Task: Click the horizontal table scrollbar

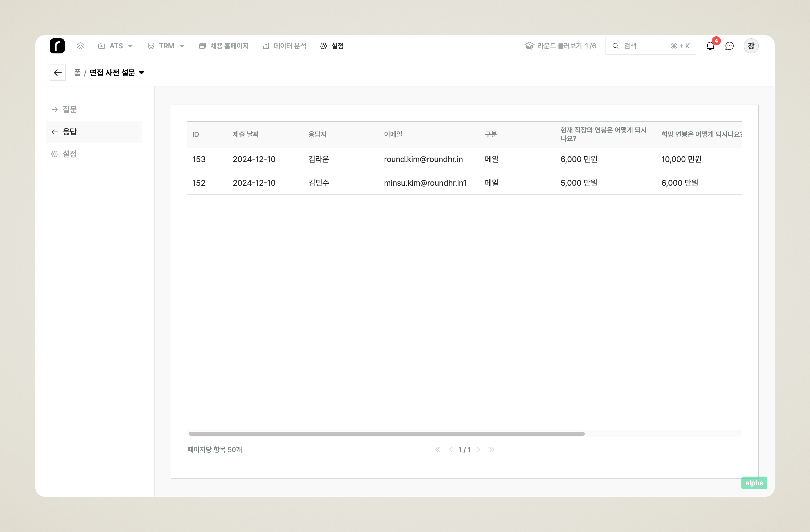Action: point(386,433)
